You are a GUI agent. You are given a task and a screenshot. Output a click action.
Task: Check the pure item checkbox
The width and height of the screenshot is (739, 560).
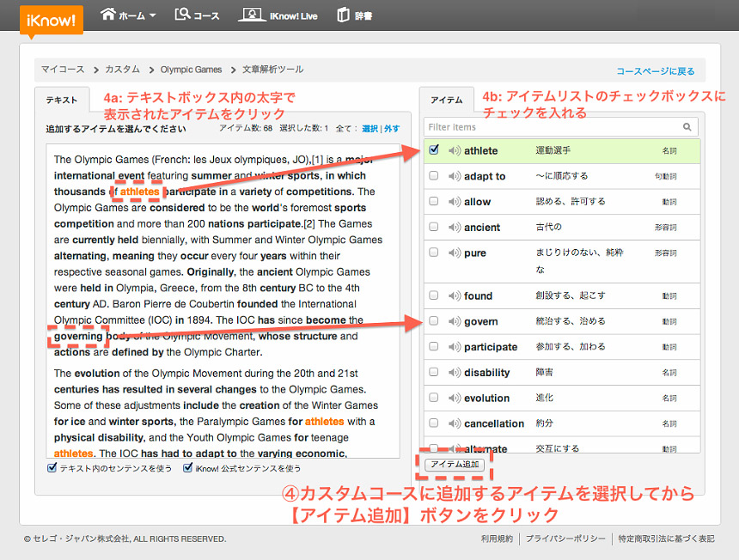click(434, 253)
